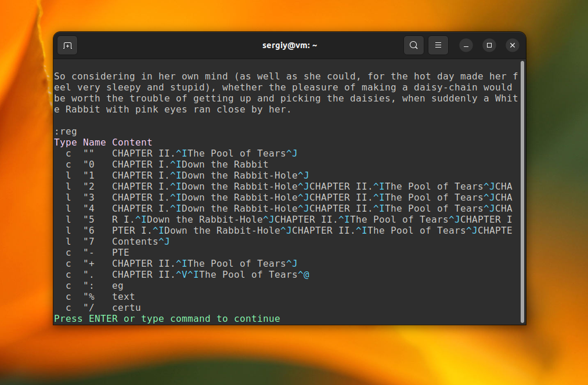Click the certu search pattern in register "/
588x385 pixels.
coord(127,307)
